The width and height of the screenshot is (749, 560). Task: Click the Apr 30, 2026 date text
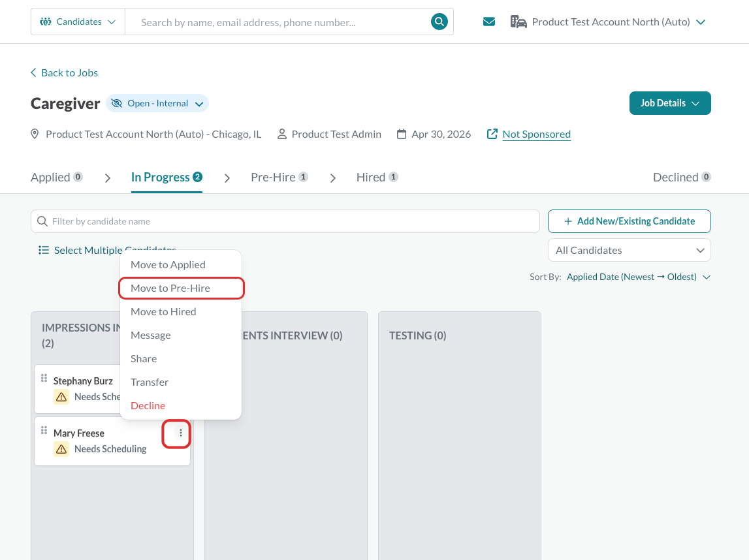point(441,134)
